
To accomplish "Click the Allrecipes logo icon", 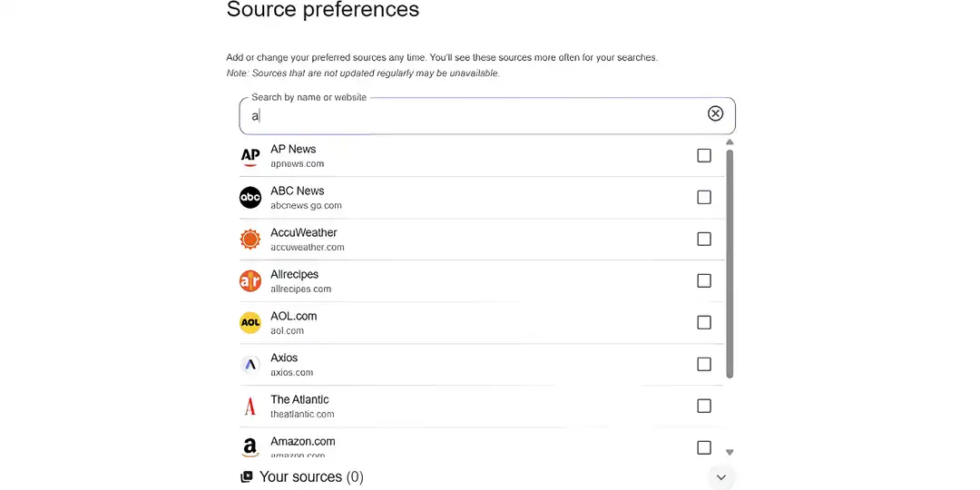I will 250,280.
